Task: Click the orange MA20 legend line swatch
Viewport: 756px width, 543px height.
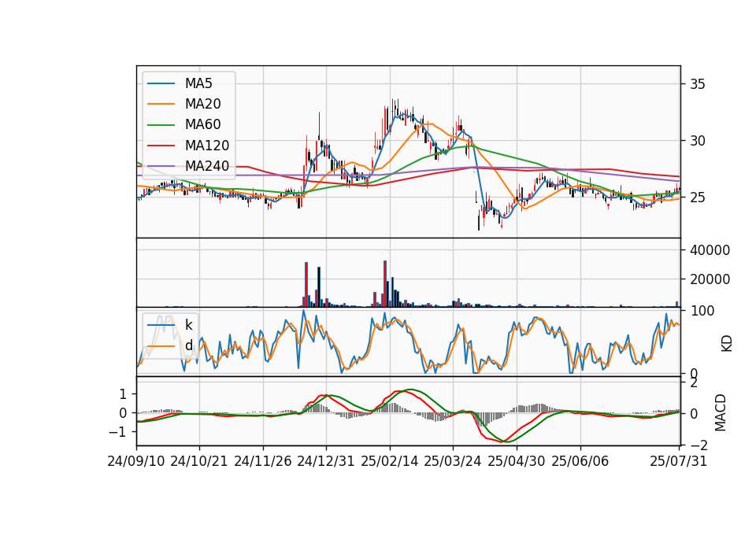Action: pos(161,104)
